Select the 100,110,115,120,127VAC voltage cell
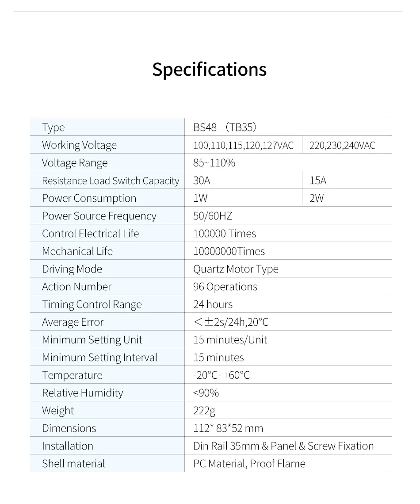Image resolution: width=420 pixels, height=504 pixels. (x=244, y=145)
